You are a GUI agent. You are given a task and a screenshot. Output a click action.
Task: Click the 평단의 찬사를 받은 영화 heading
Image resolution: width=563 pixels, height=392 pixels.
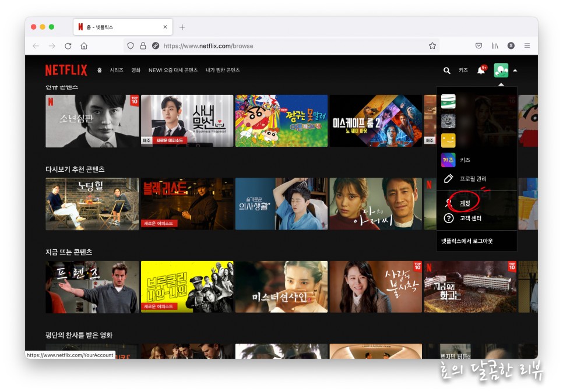tap(79, 335)
